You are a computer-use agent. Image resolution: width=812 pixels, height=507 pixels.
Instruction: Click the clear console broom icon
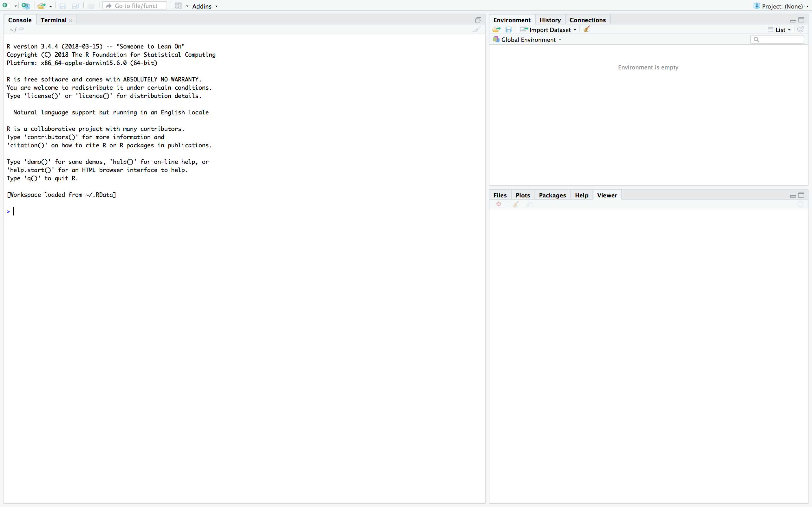coord(476,29)
